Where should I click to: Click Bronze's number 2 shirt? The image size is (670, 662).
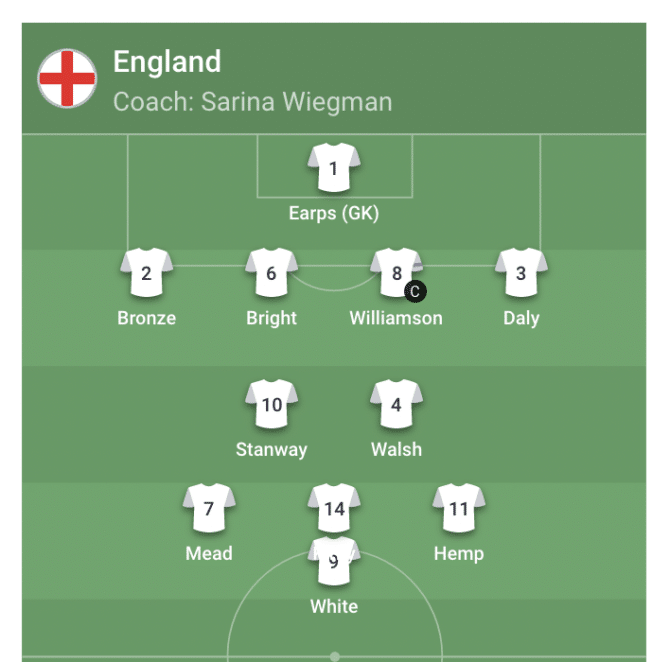point(146,272)
